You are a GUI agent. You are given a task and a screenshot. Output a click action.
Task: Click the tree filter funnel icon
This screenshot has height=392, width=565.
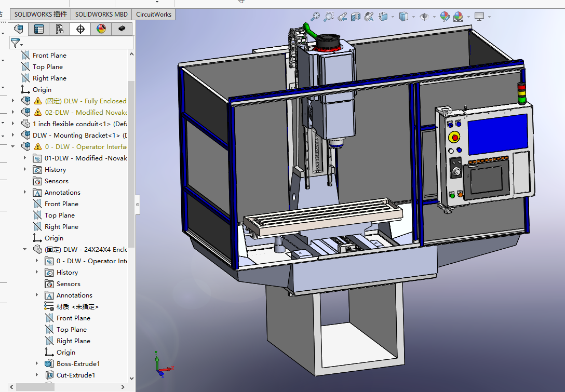15,43
